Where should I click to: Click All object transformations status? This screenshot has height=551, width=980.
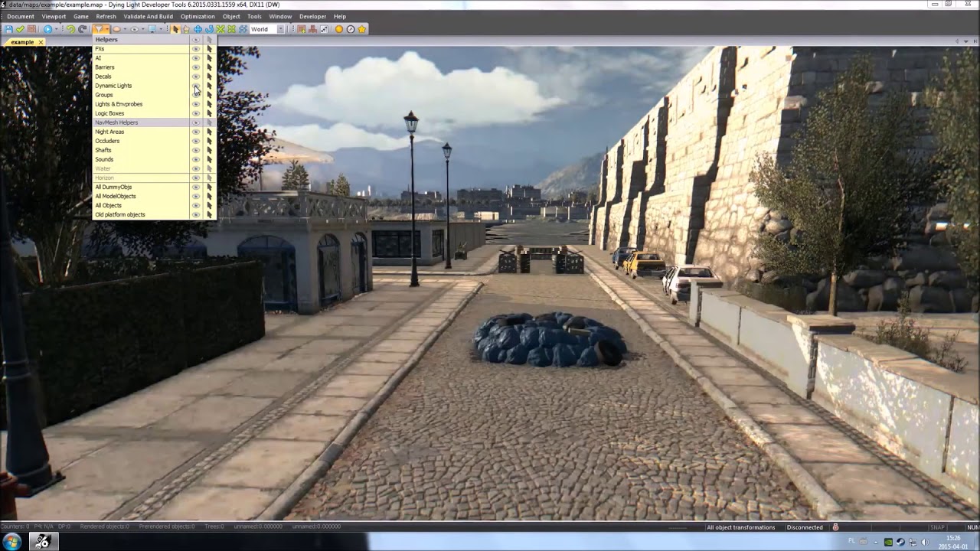pyautogui.click(x=741, y=527)
